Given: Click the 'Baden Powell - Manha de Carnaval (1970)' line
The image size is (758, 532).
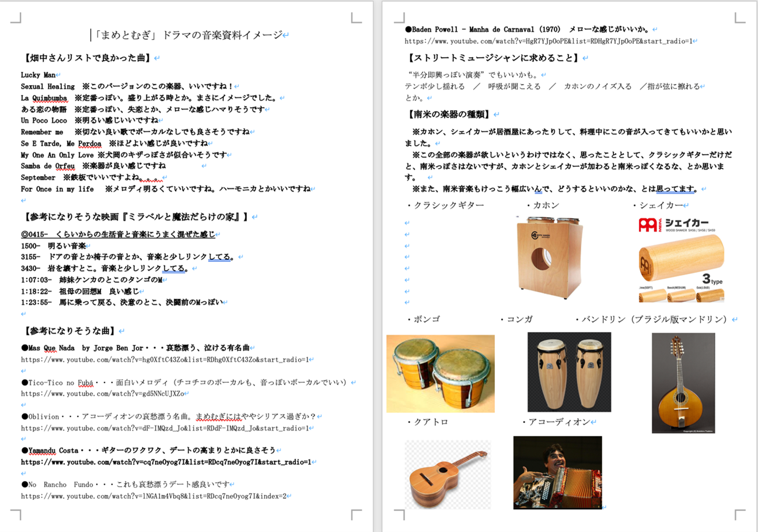Looking at the screenshot, I should coord(528,29).
